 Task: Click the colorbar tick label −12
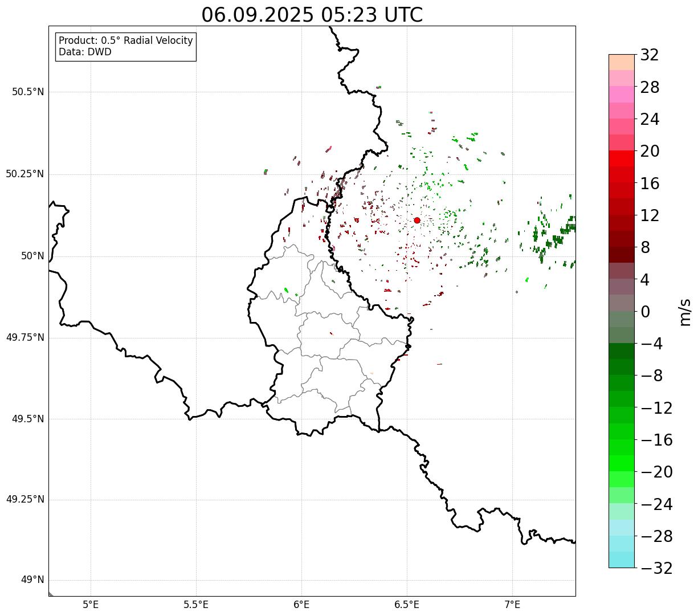point(656,408)
